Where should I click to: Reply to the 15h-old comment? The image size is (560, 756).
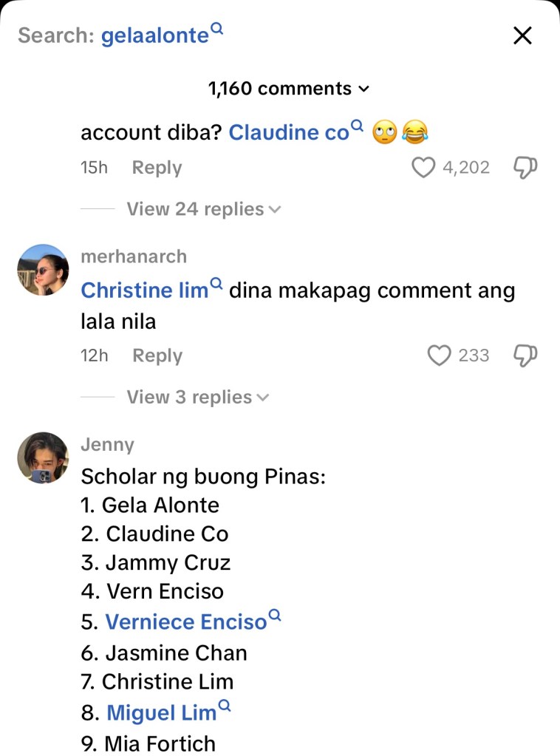(x=157, y=168)
